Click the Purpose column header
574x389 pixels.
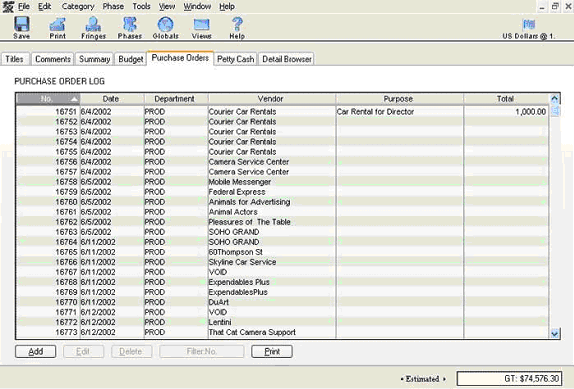click(399, 99)
